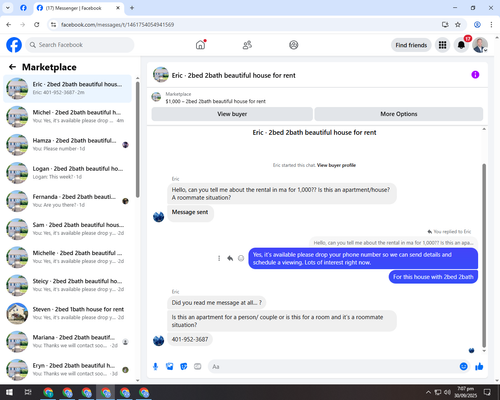500x400 pixels.
Task: Open the Sam conversation
Action: (67, 229)
